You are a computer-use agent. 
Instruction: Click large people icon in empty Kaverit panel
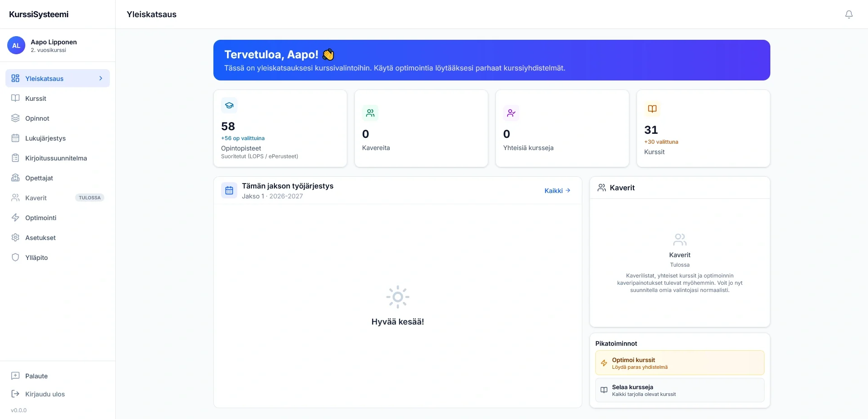[x=680, y=239]
